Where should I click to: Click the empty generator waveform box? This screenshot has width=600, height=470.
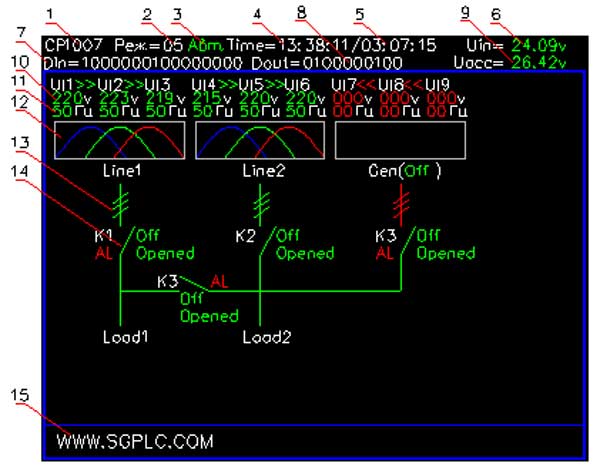click(400, 140)
